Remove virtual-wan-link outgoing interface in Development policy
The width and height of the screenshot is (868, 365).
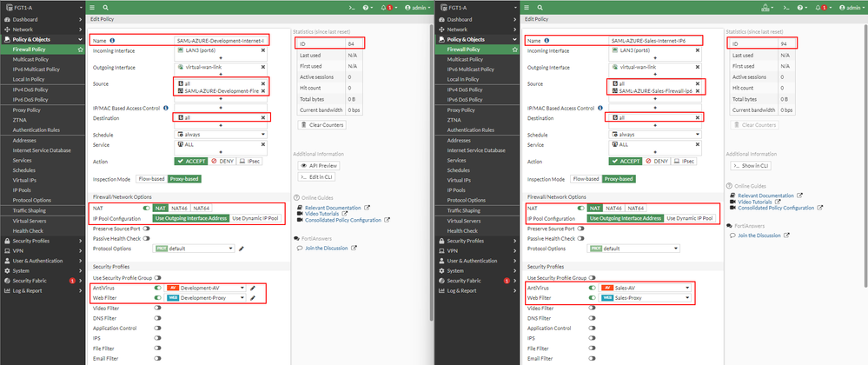click(263, 67)
